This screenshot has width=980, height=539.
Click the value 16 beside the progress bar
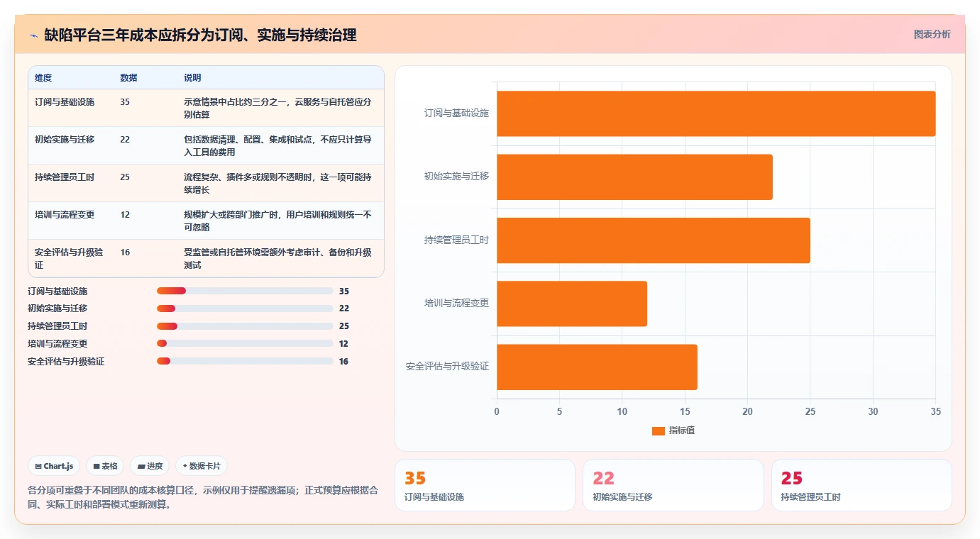coord(343,362)
